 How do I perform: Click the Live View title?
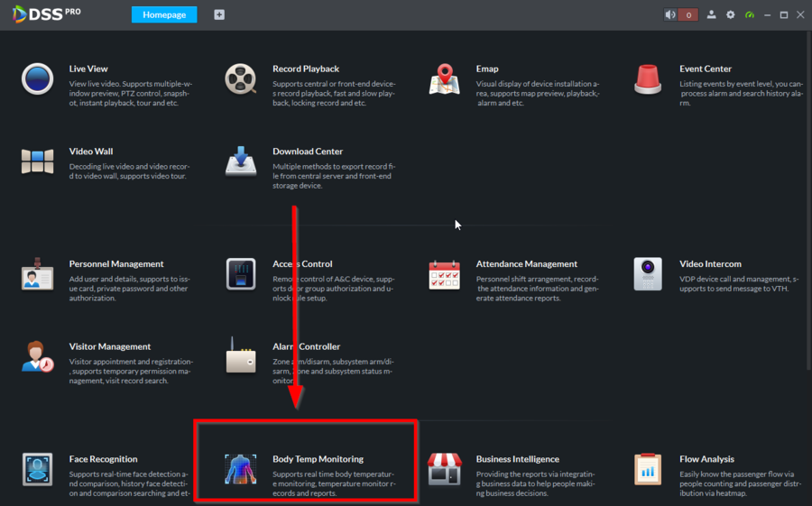pyautogui.click(x=88, y=69)
